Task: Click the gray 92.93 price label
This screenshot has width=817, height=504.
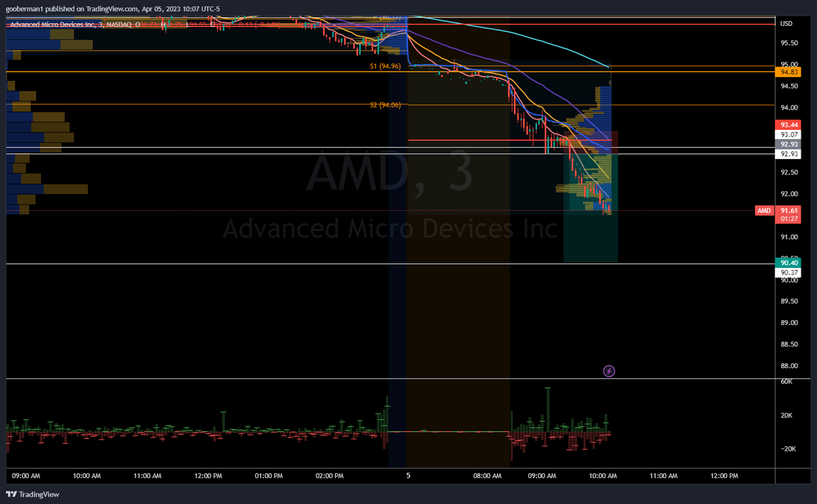Action: click(790, 144)
